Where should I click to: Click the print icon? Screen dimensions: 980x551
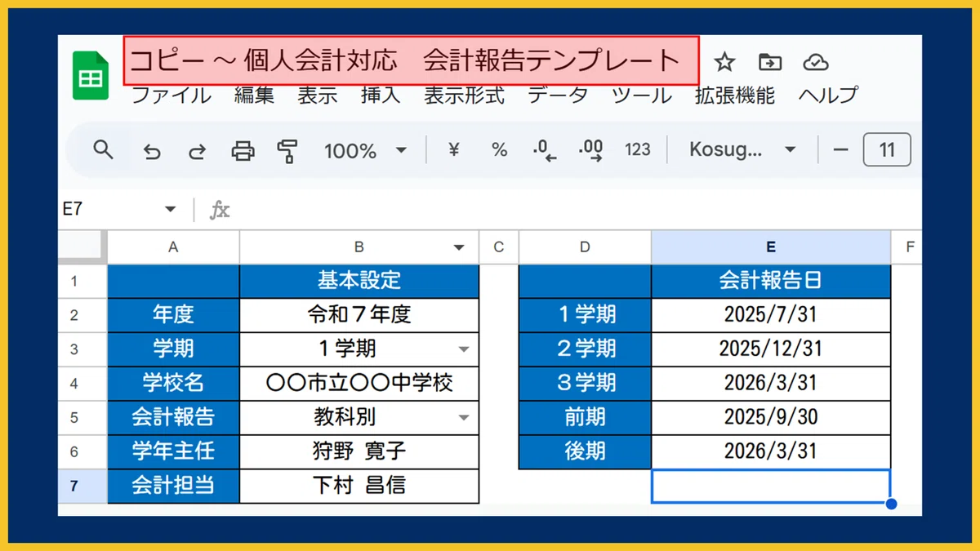coord(243,150)
